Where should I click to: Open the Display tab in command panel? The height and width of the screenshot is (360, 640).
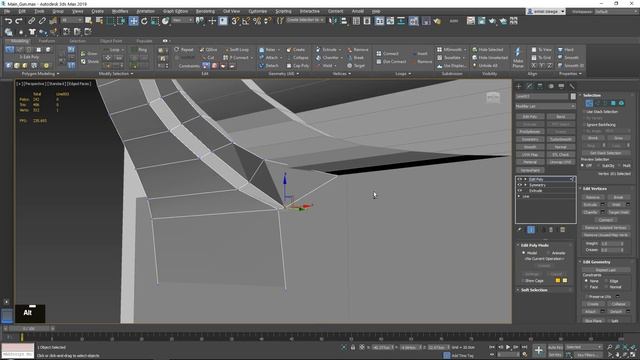click(561, 86)
